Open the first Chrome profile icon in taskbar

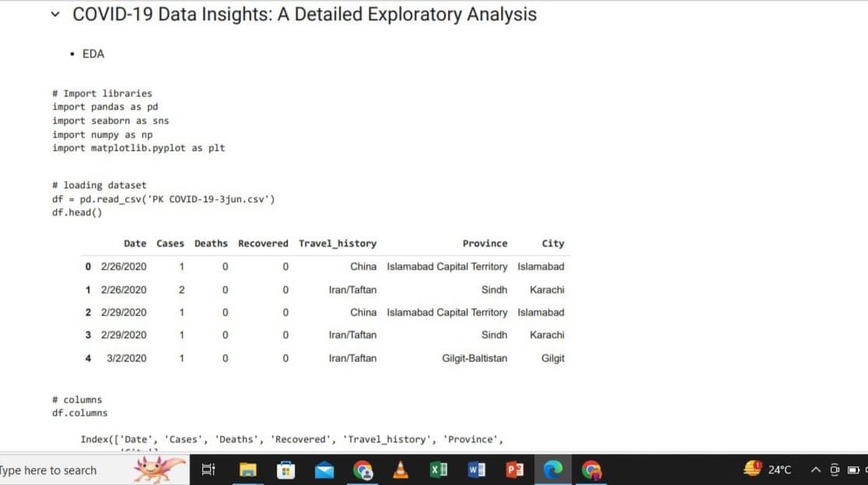[362, 469]
